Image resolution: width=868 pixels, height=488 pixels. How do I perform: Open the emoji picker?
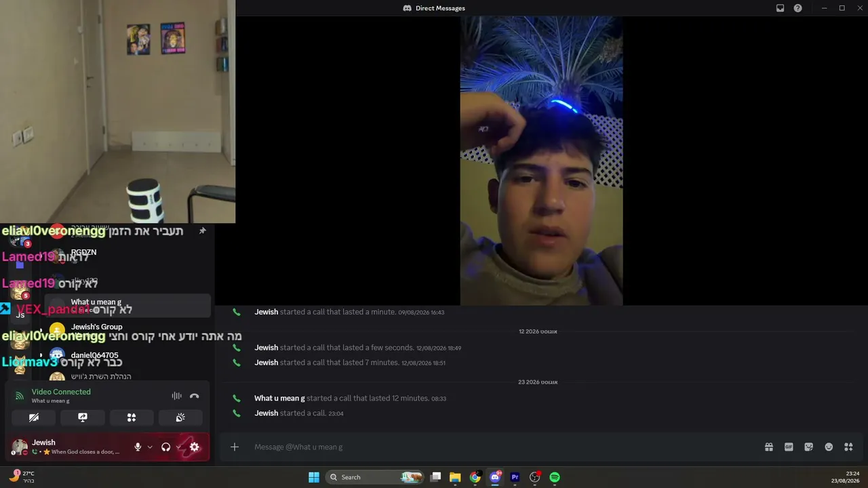click(829, 447)
